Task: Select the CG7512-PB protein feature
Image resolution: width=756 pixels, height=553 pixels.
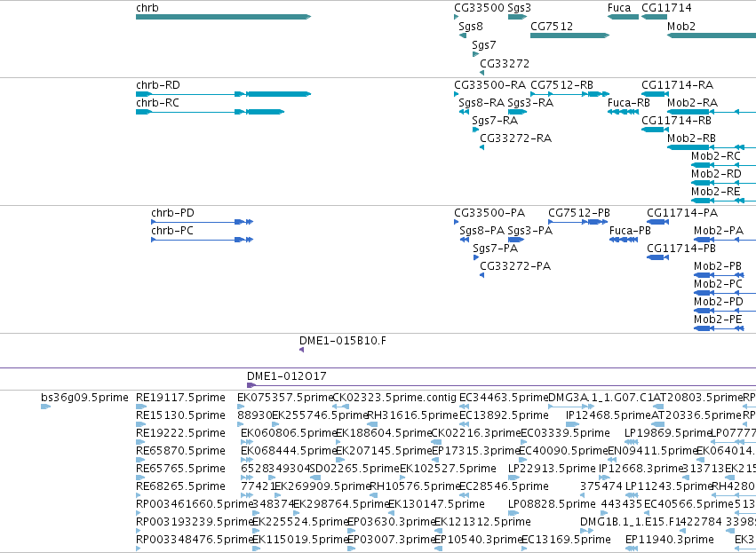Action: click(578, 222)
